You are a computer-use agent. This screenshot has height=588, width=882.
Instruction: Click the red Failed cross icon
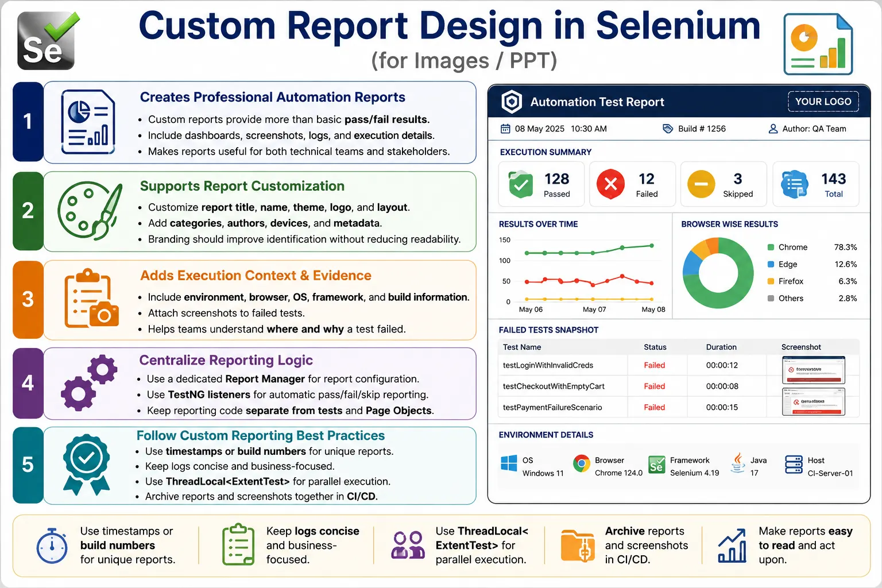(x=610, y=184)
